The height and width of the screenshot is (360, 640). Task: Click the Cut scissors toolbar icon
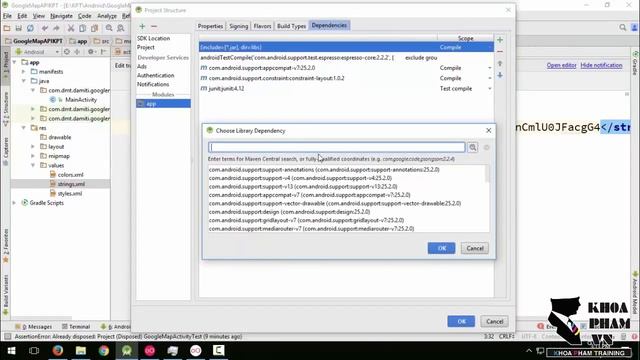71,28
